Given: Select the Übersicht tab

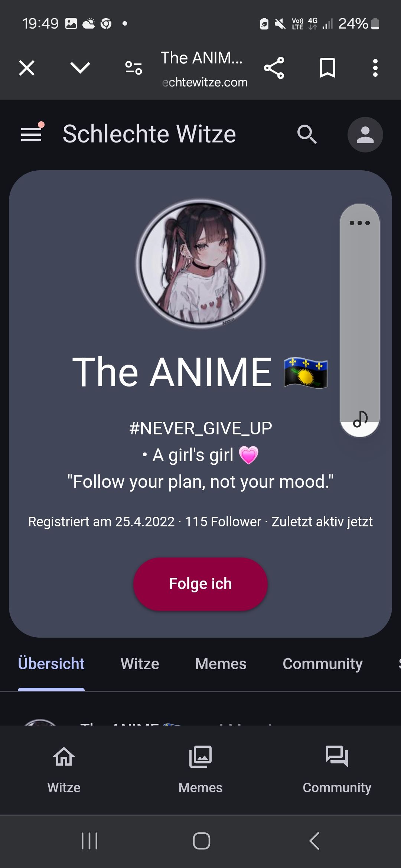Looking at the screenshot, I should click(x=51, y=664).
